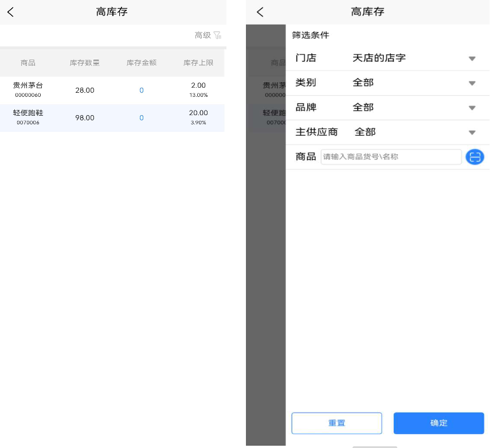Expand the 门店 dropdown arrow
The width and height of the screenshot is (493, 448).
[x=472, y=59]
